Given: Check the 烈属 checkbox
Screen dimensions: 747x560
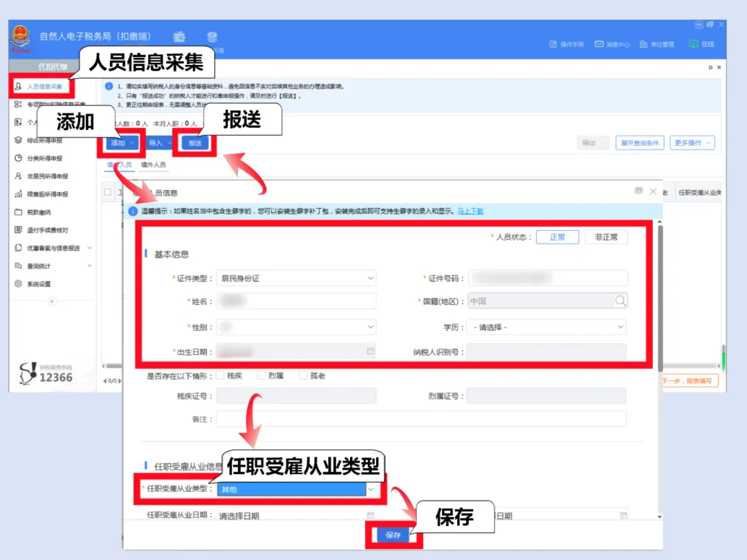Looking at the screenshot, I should point(261,375).
